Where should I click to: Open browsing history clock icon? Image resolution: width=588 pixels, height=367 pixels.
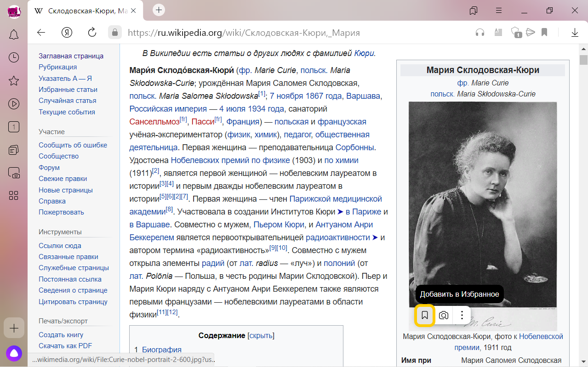tap(14, 57)
